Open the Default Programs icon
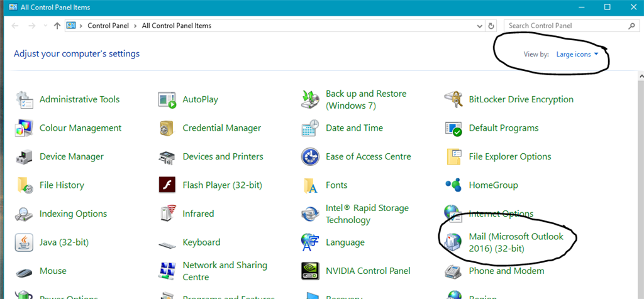 tap(453, 128)
